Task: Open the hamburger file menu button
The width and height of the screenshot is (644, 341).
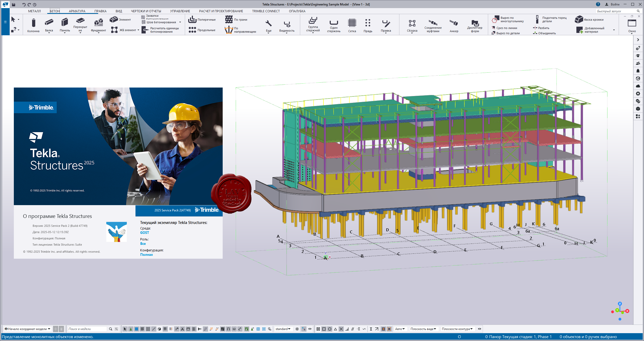Action: pyautogui.click(x=5, y=22)
